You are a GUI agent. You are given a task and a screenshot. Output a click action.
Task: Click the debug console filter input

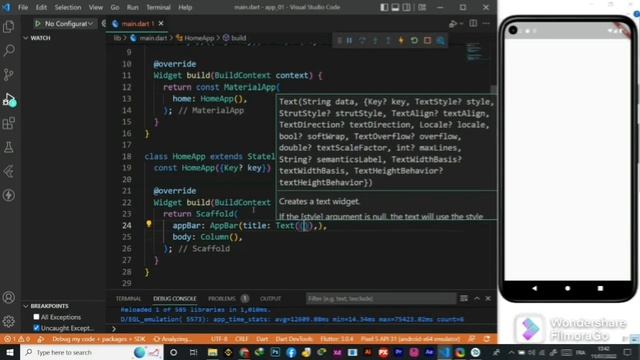click(x=381, y=299)
